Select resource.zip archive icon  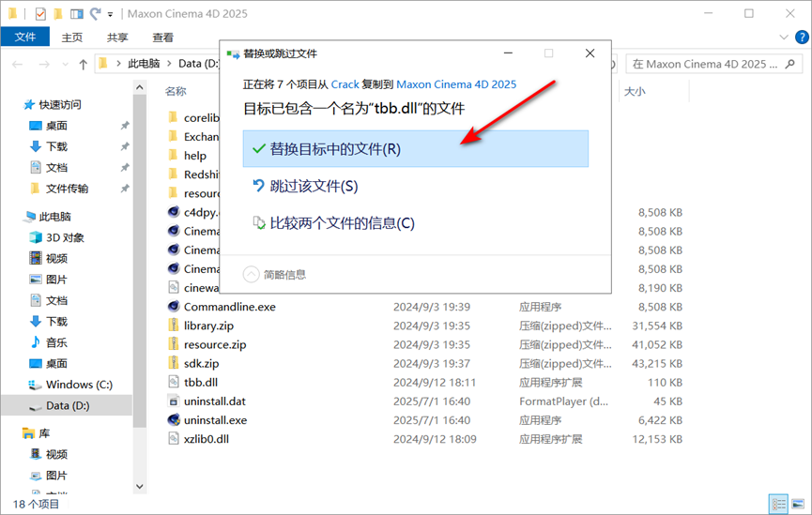(x=174, y=344)
